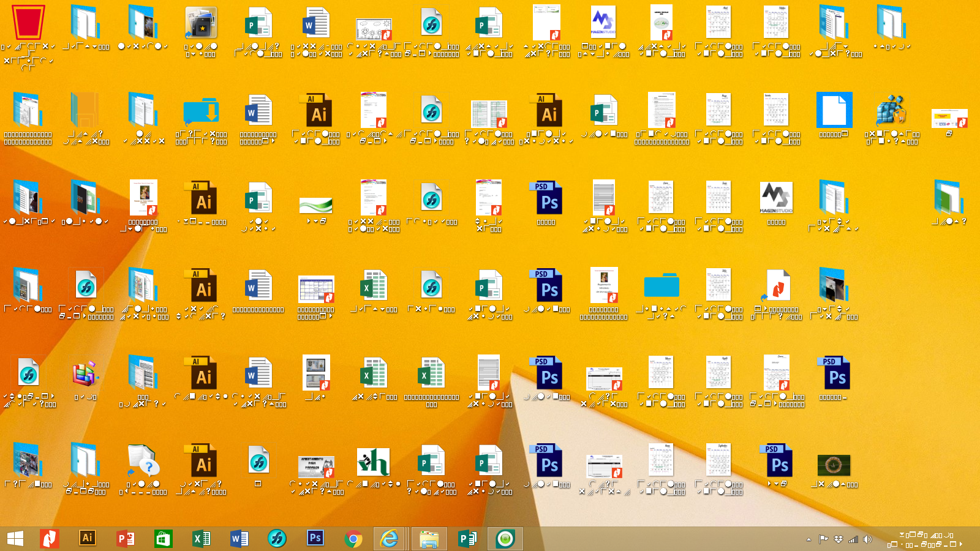Screen dimensions: 980x551
Task: Switch to the green circle app in taskbar
Action: coord(505,539)
